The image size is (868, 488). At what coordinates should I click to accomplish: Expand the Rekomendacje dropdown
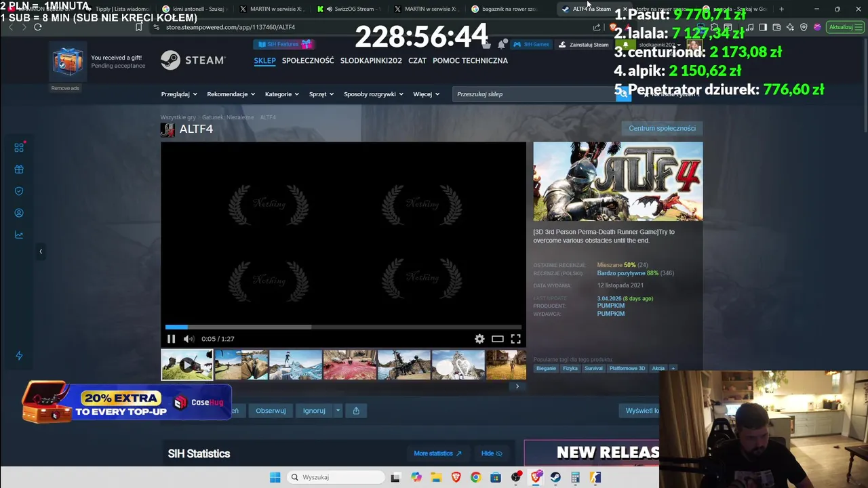coord(231,94)
